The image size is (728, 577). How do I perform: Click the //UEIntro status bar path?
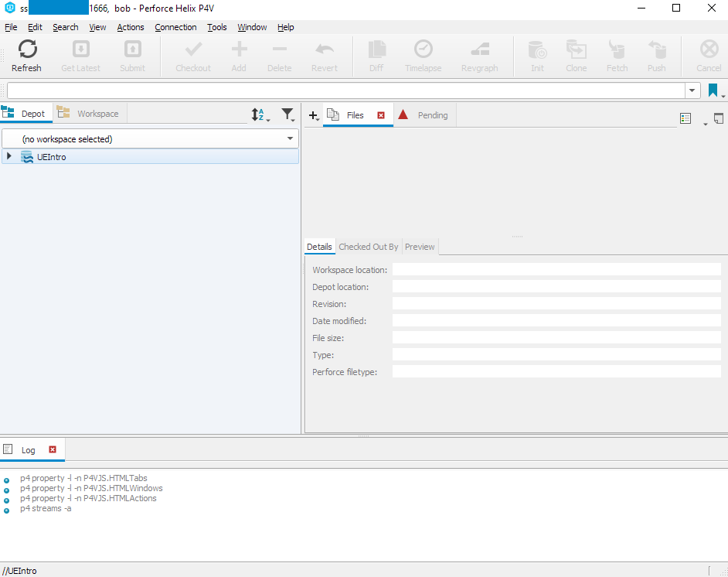(x=19, y=571)
